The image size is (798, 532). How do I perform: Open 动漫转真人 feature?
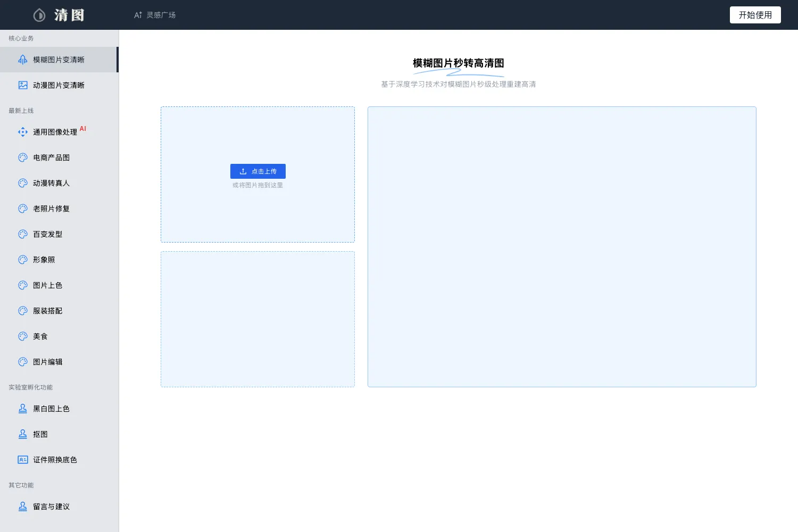click(x=59, y=183)
